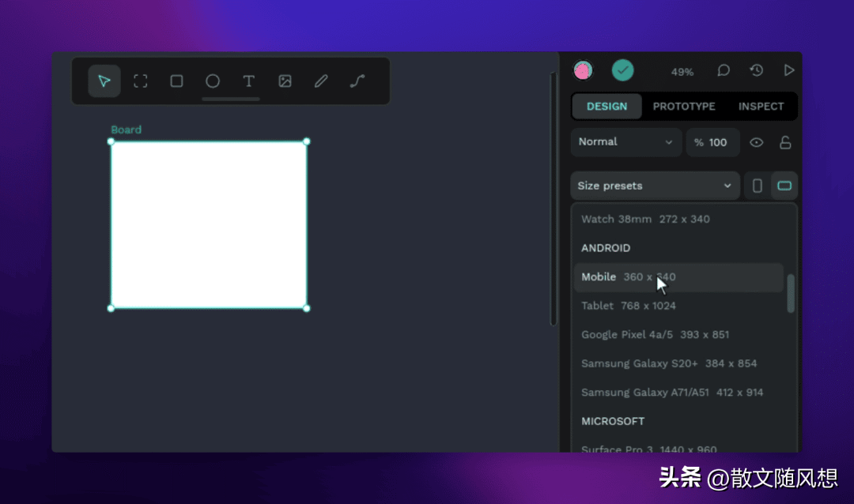Screen dimensions: 854x504
Task: Choose Samsung Galaxy A71/A51 preset
Action: tap(678, 393)
